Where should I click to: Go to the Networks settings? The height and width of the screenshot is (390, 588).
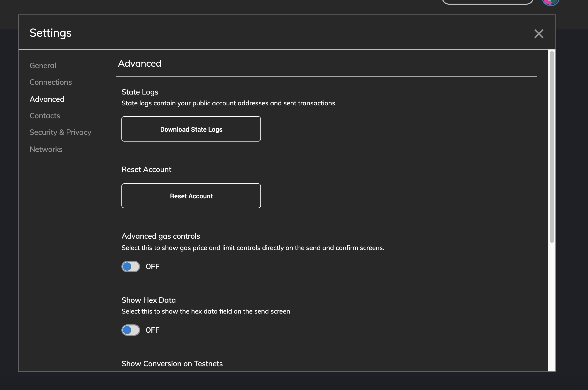(46, 149)
